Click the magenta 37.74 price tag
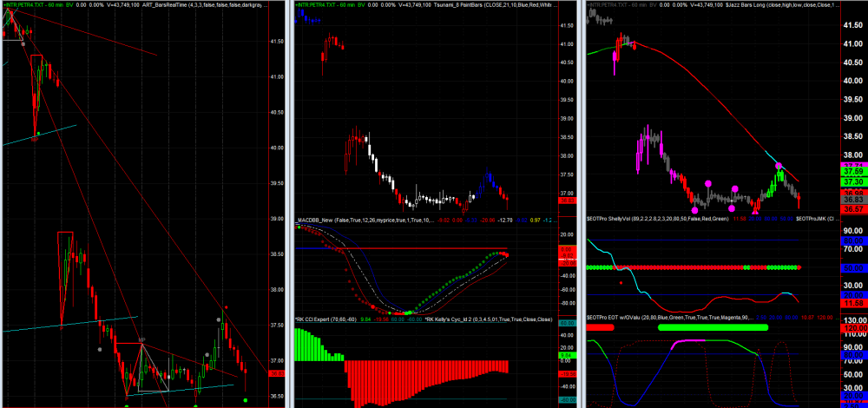The height and width of the screenshot is (408, 868). pyautogui.click(x=852, y=163)
